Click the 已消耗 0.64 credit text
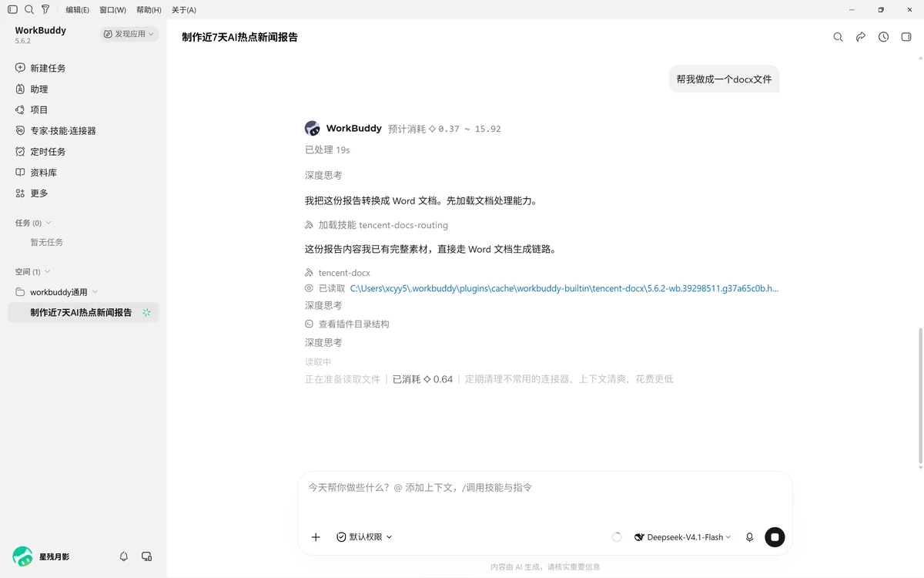 423,379
